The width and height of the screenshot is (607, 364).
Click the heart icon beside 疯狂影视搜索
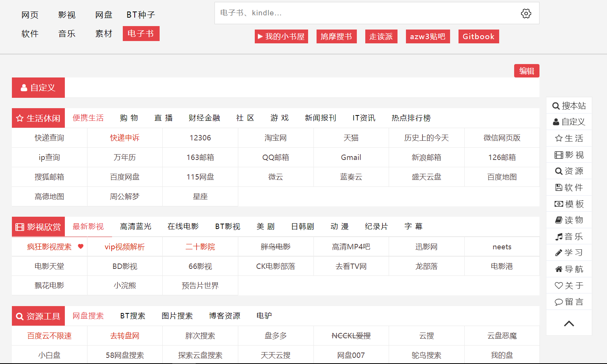pyautogui.click(x=81, y=246)
